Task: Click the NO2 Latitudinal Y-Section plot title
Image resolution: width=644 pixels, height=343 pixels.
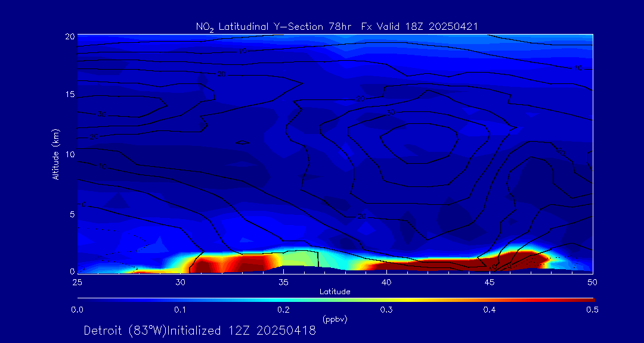Action: pos(337,26)
